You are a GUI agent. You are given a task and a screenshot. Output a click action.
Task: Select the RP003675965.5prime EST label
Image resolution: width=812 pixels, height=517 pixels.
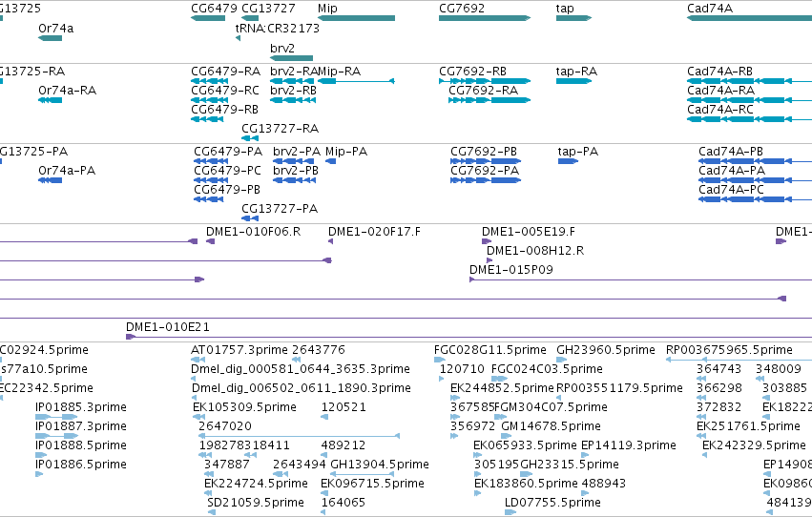729,350
